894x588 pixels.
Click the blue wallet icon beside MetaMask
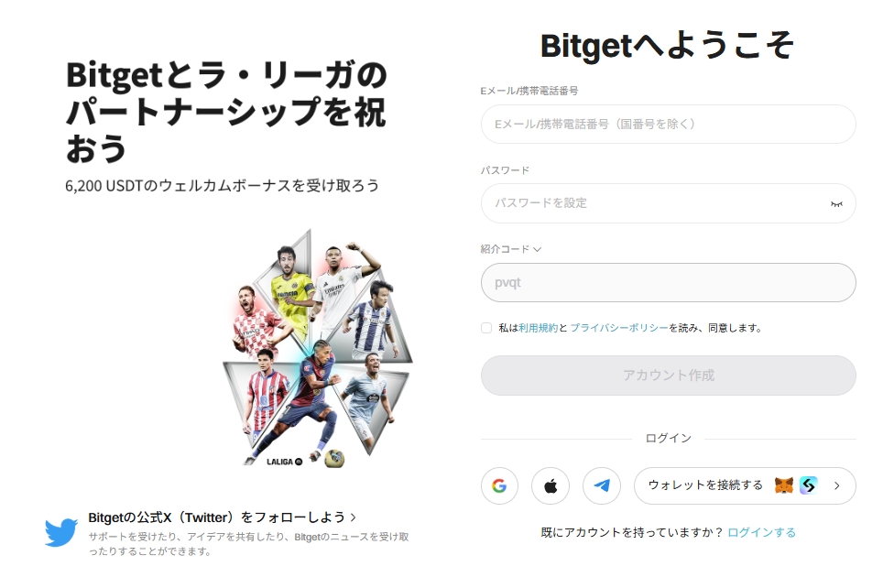point(809,485)
